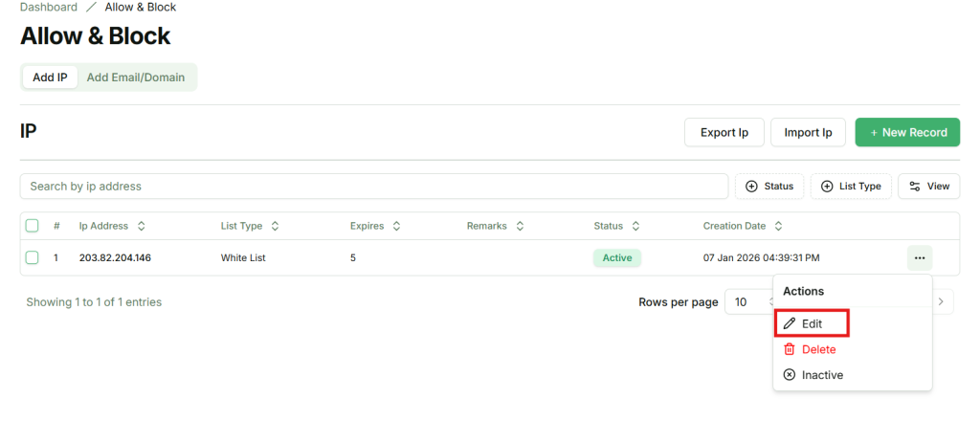Check the row checkbox for 203.82.204.146
Image resolution: width=980 pixels, height=443 pixels.
[33, 257]
